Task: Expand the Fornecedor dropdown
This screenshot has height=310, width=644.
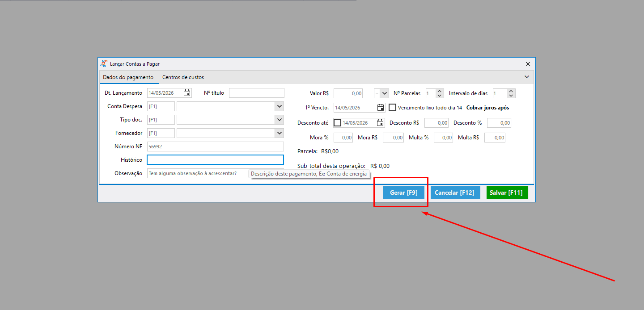Action: (280, 133)
